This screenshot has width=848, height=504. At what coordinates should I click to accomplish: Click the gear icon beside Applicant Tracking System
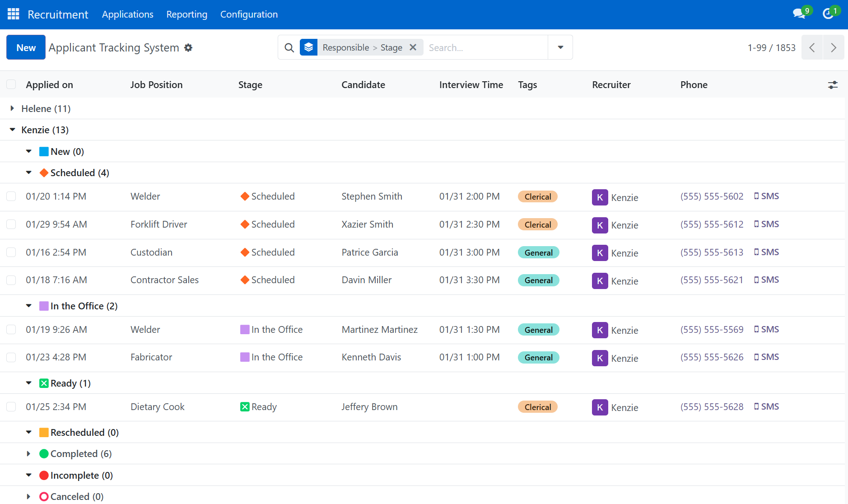188,48
